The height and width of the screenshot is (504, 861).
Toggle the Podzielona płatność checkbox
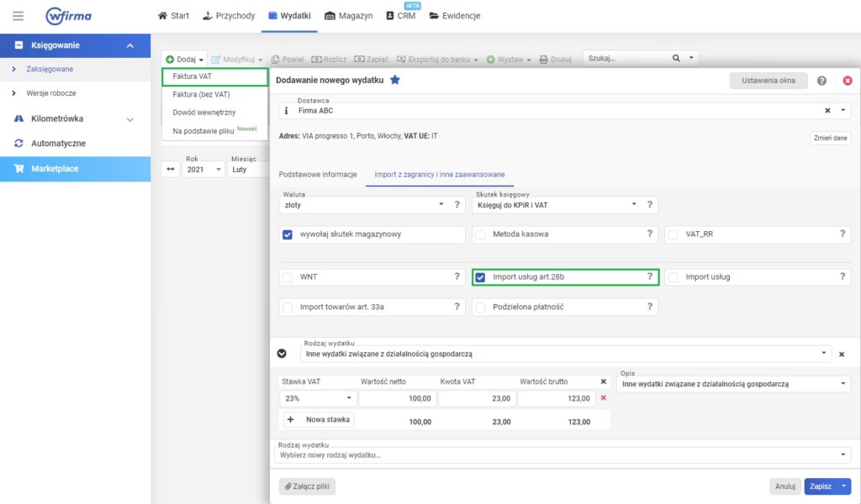pyautogui.click(x=481, y=307)
